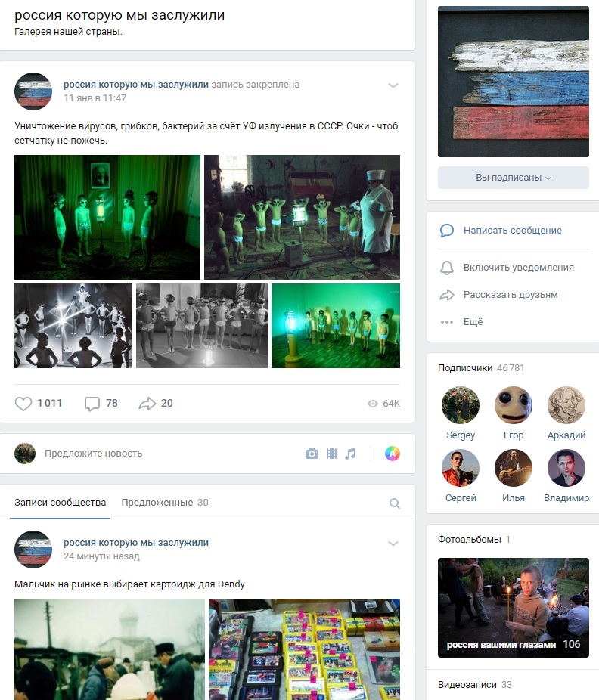Expand the Dendy post options chevron

pyautogui.click(x=393, y=544)
